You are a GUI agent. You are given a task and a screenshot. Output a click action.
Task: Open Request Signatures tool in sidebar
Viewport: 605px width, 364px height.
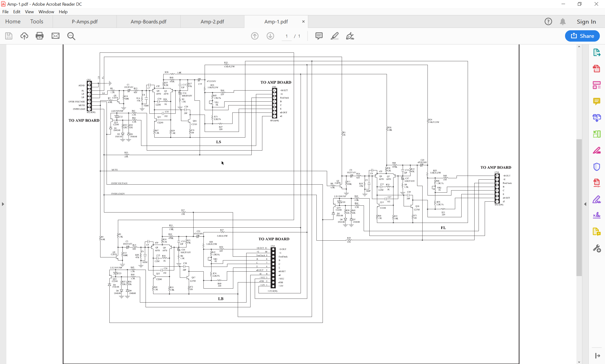pyautogui.click(x=597, y=216)
